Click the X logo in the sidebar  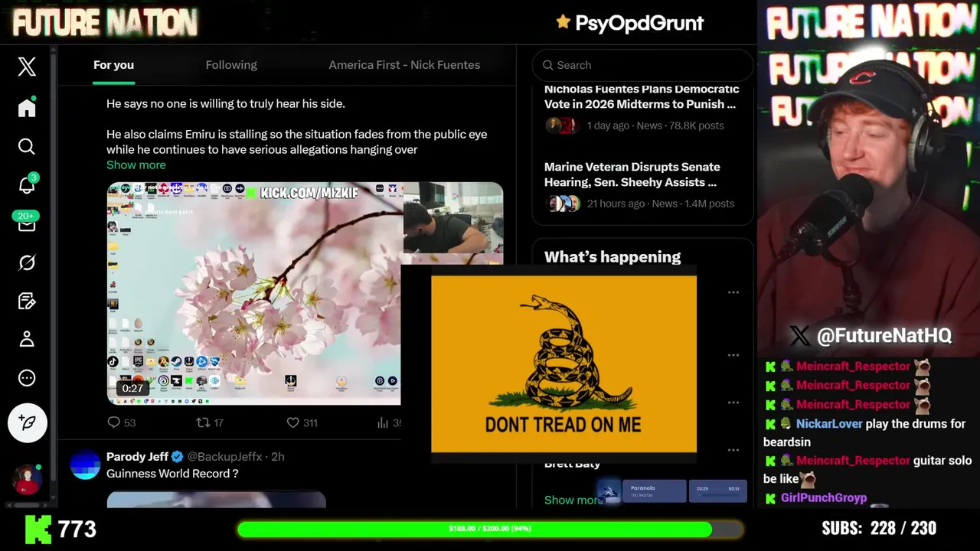(27, 67)
